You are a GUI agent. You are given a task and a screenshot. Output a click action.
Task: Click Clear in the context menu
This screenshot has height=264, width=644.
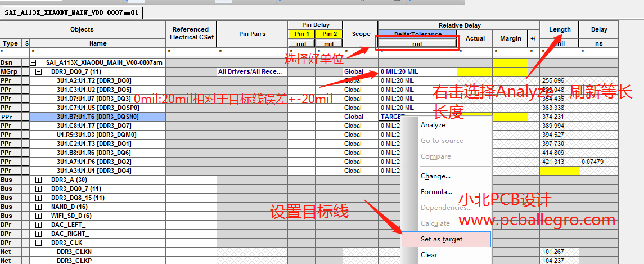point(429,255)
